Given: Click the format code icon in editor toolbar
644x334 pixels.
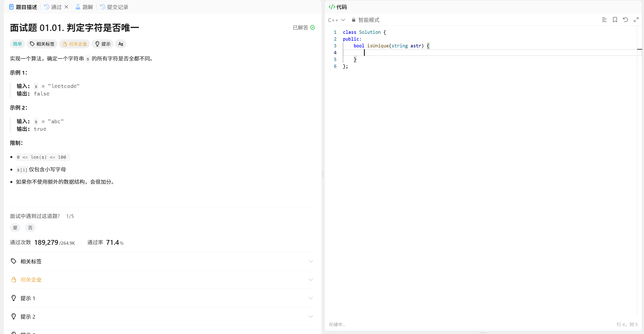Looking at the screenshot, I should pyautogui.click(x=604, y=20).
